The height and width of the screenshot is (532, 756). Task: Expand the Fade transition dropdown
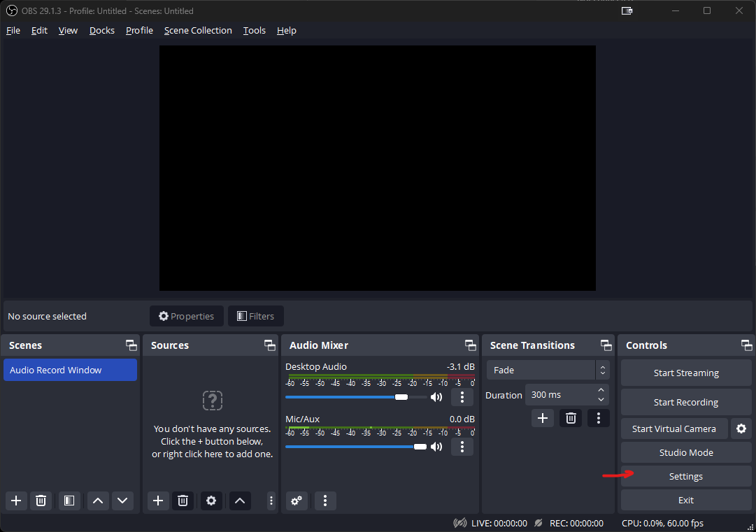[x=602, y=370]
